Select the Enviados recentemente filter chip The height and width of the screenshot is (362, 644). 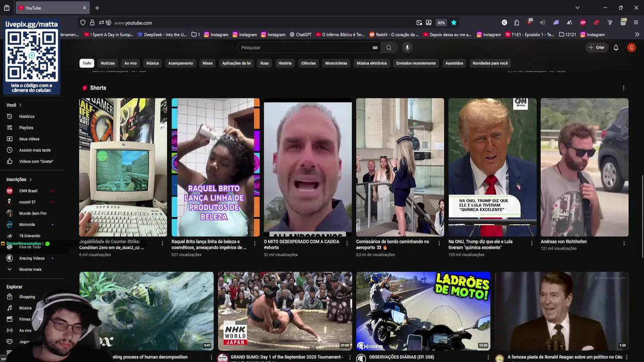(x=416, y=63)
